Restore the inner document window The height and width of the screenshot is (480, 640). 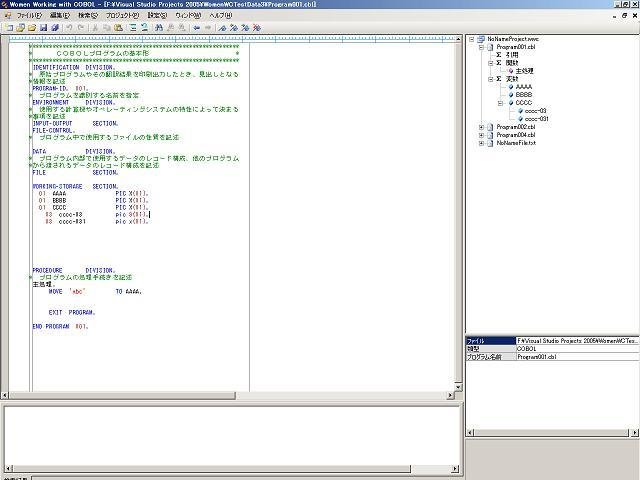point(624,16)
